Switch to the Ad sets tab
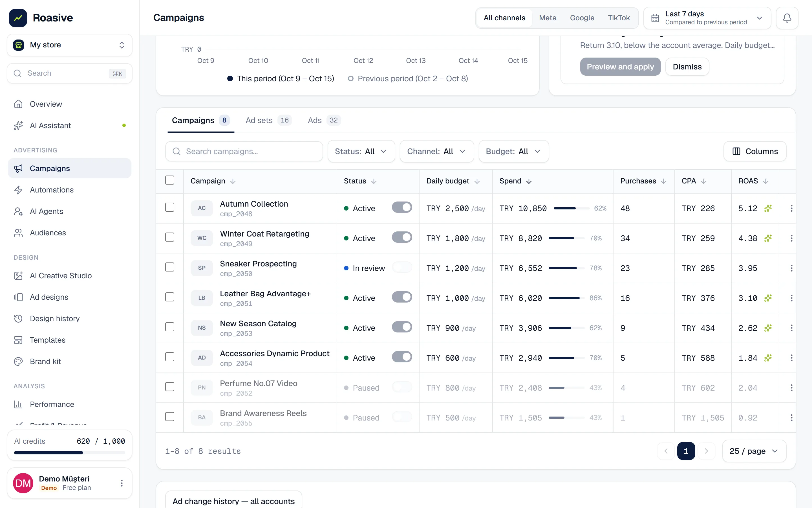Image resolution: width=812 pixels, height=508 pixels. point(268,120)
